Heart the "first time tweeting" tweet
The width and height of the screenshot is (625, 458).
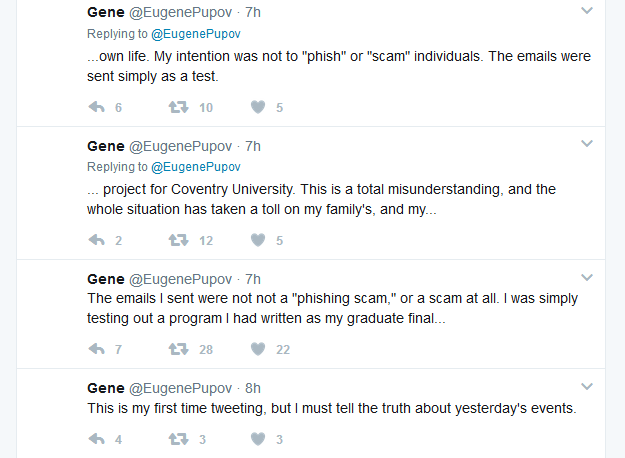[x=258, y=439]
